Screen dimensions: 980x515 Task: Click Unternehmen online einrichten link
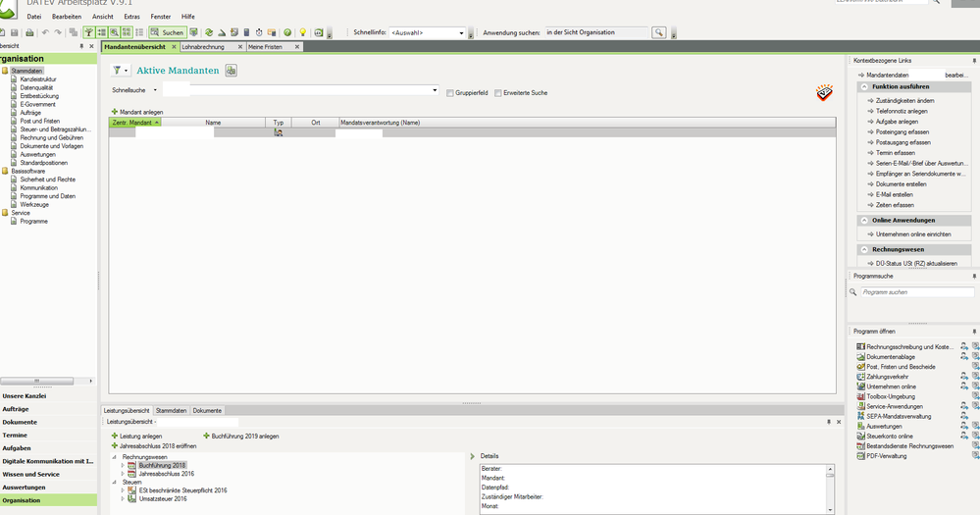point(913,234)
